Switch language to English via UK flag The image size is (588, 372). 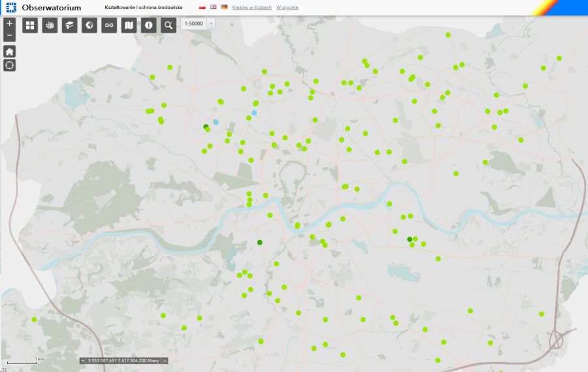(x=213, y=7)
